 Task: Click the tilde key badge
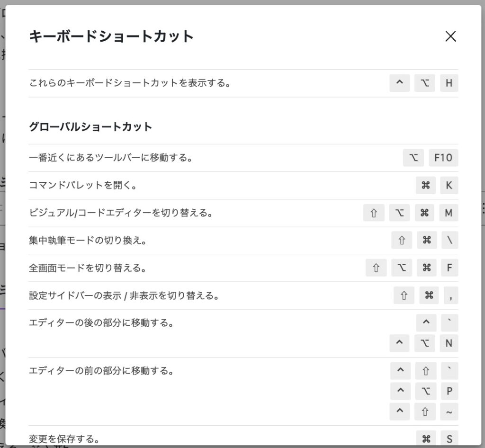point(449,412)
